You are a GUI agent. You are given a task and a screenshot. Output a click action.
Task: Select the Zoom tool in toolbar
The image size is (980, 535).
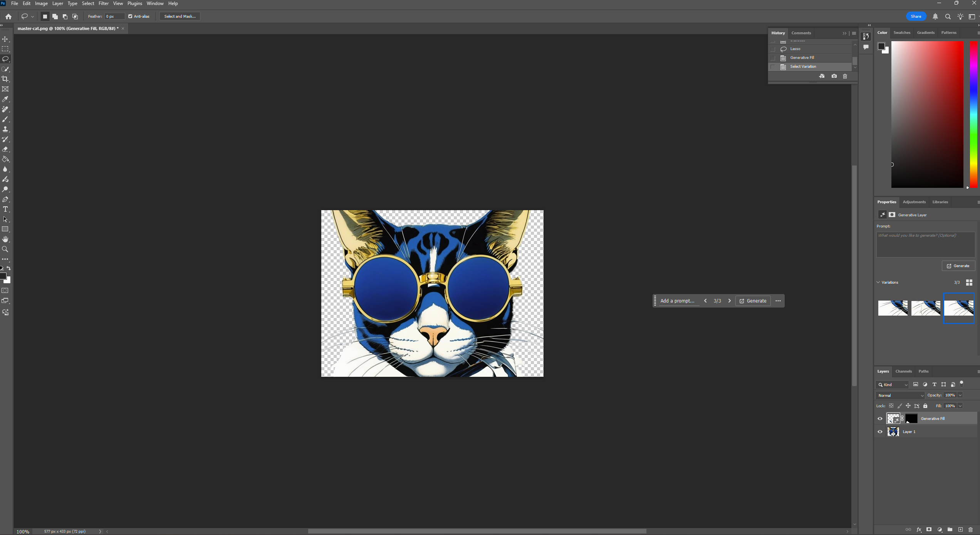[5, 249]
